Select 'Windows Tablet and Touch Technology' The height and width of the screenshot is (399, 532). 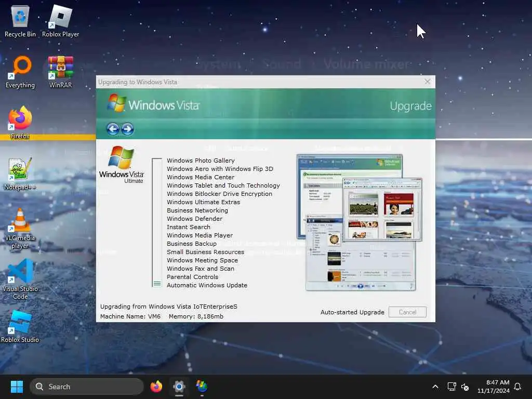pyautogui.click(x=223, y=185)
